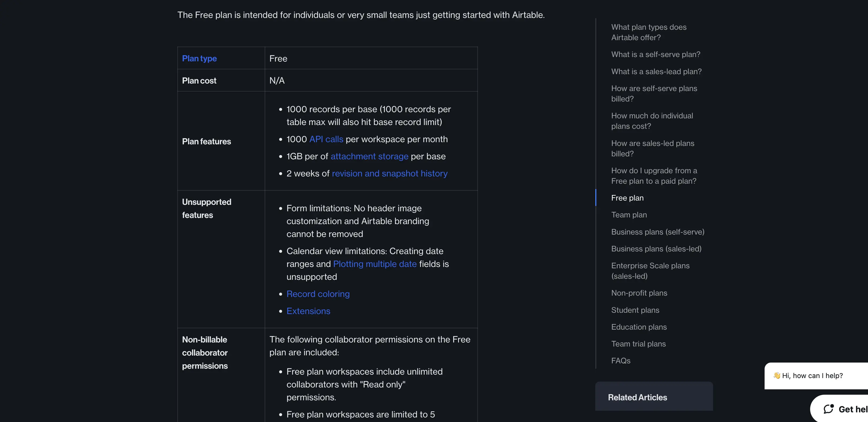
Task: Jump to Team plan section in sidebar
Action: point(629,214)
